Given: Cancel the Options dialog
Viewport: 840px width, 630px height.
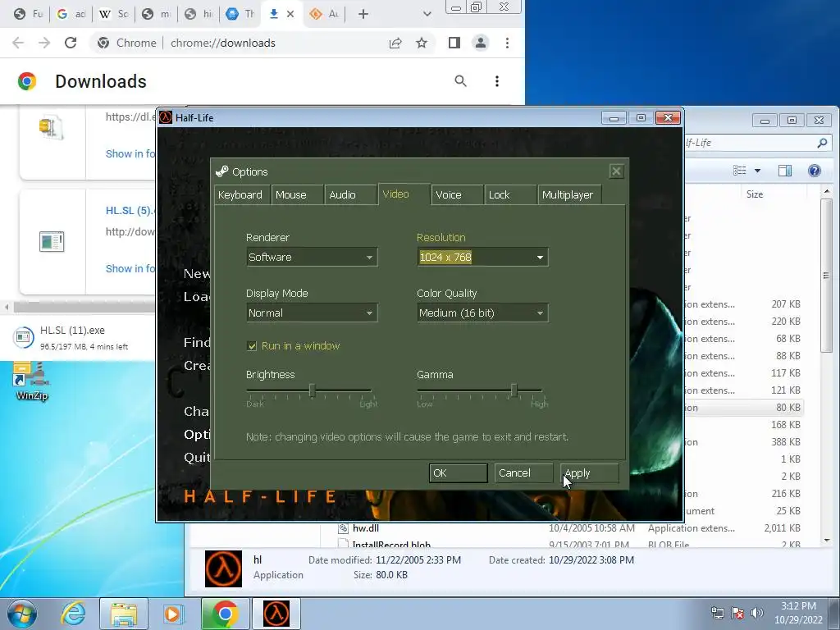Looking at the screenshot, I should click(x=523, y=473).
